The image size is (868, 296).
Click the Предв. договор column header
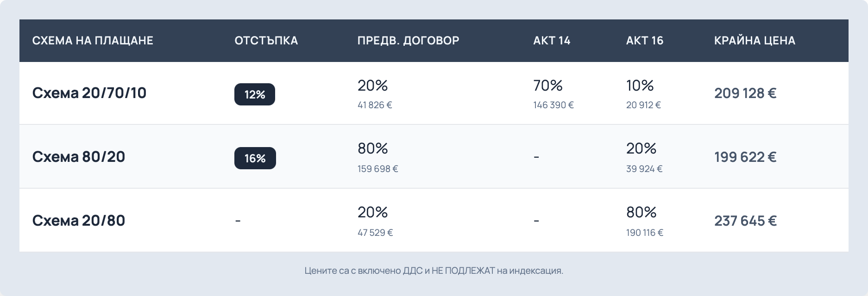pos(408,41)
